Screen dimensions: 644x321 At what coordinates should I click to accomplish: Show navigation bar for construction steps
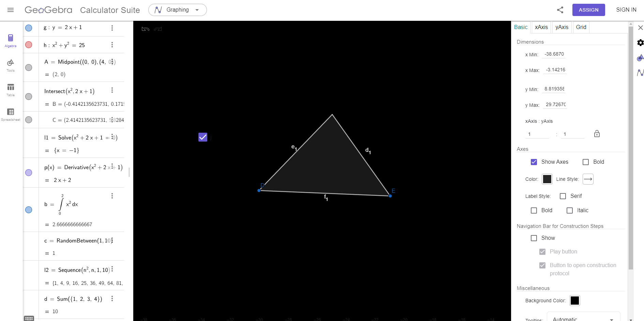coord(534,238)
